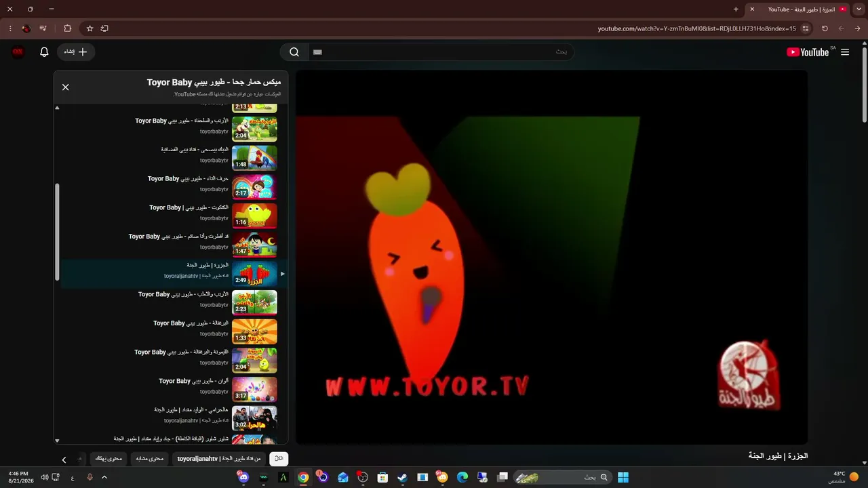Click the Windows taskbar search box

pyautogui.click(x=561, y=477)
